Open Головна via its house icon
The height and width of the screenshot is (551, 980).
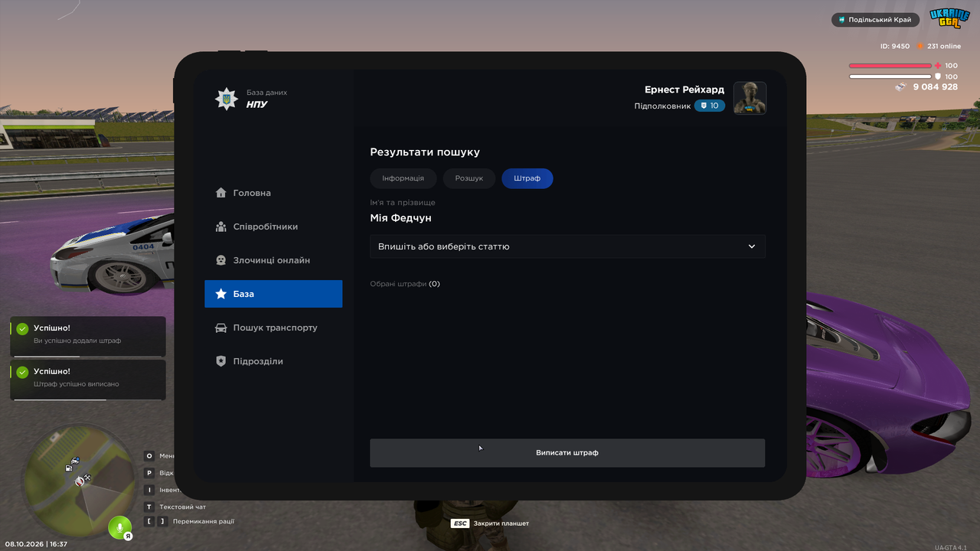point(221,193)
